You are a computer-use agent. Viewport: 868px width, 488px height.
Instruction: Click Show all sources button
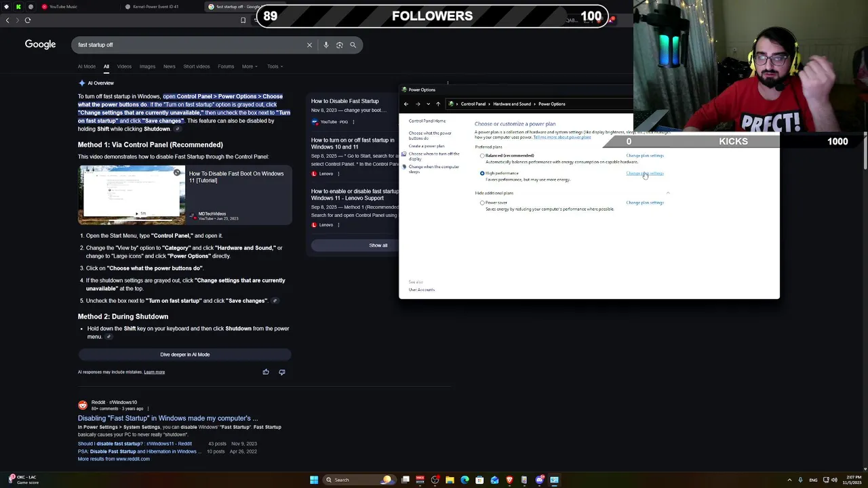378,245
